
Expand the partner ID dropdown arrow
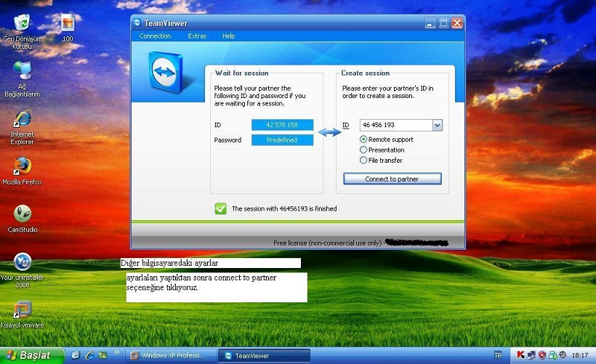pos(438,125)
